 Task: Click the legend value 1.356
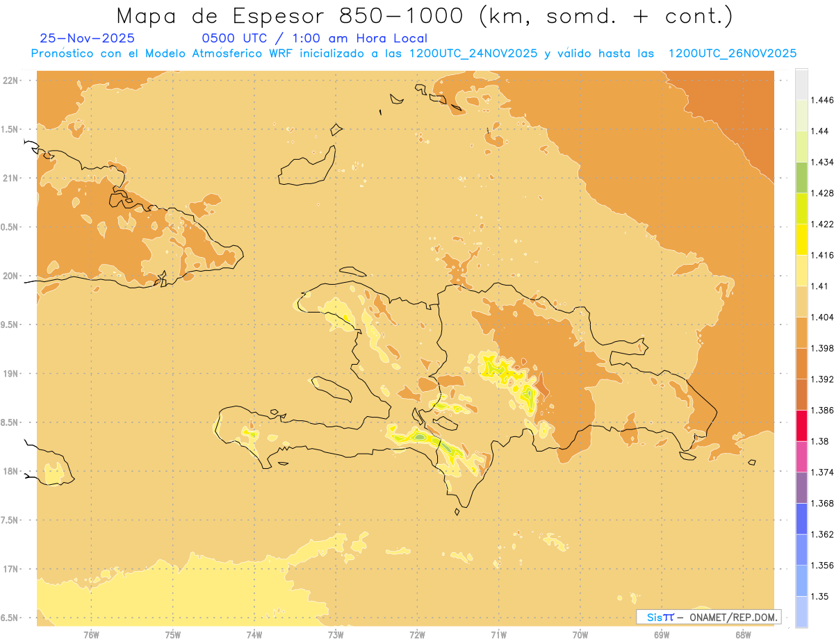coord(822,565)
